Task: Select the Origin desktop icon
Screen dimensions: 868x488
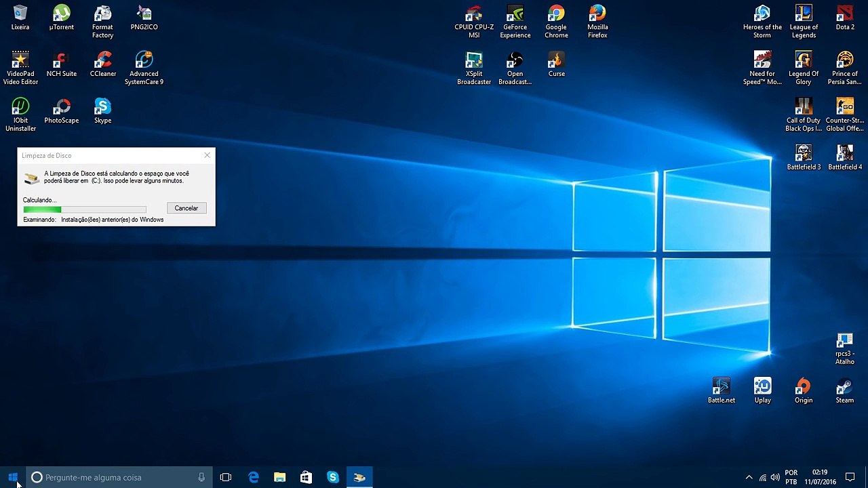Action: pos(804,390)
